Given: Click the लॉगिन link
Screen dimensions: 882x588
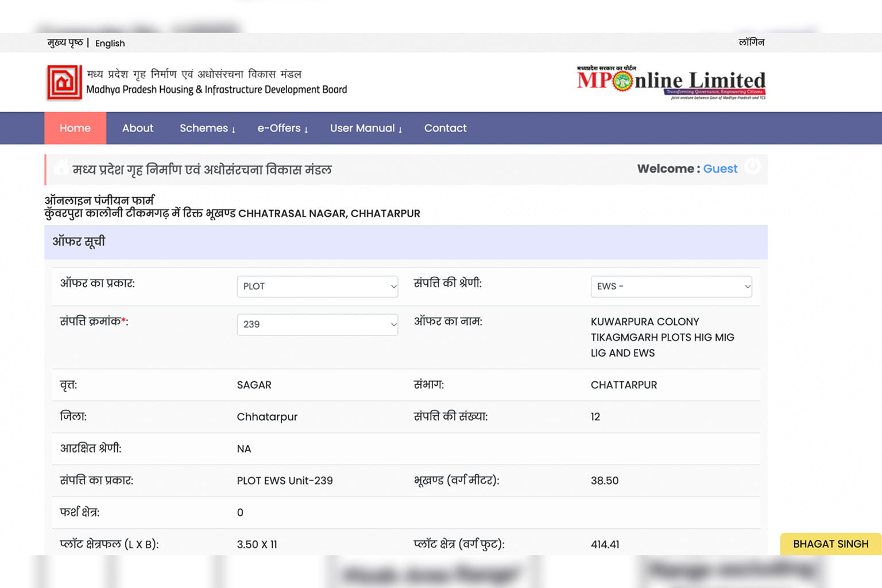Looking at the screenshot, I should (x=752, y=42).
